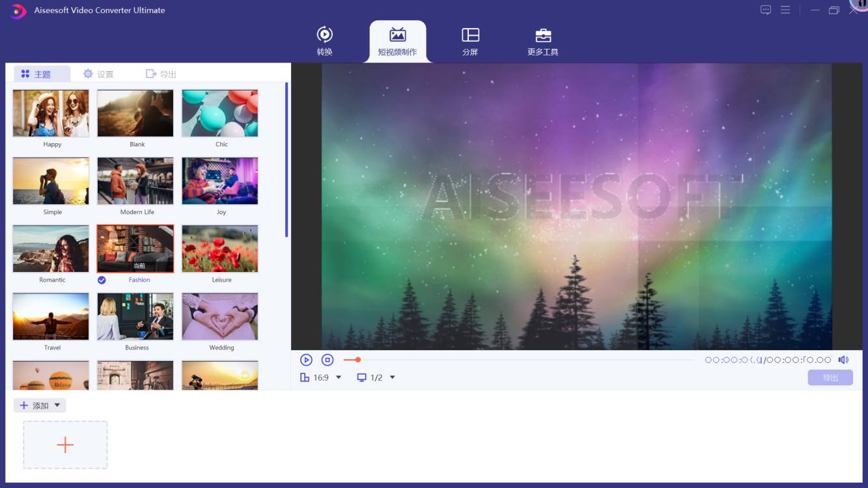The width and height of the screenshot is (868, 488).
Task: Open the 转换 converter tab
Action: 324,41
